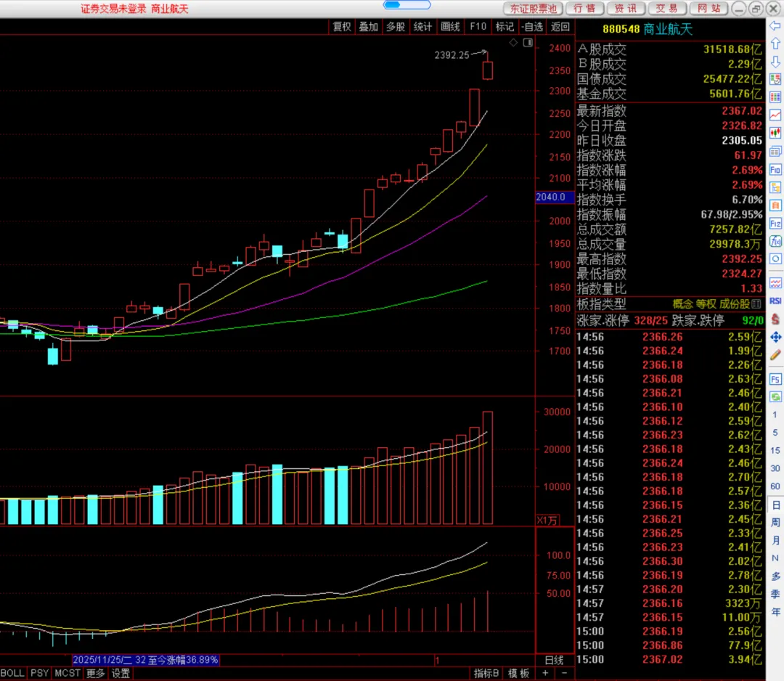Switch to 30-minute period
Screen dimensions: 784x681
(775, 468)
